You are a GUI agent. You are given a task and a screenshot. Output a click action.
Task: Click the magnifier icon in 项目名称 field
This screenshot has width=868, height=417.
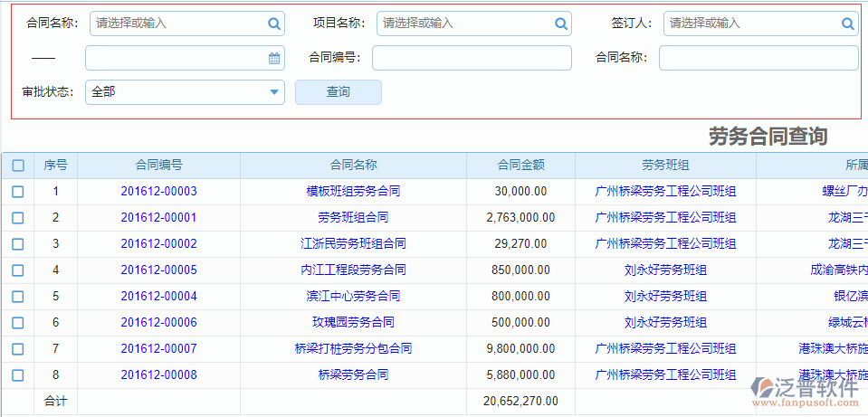(x=561, y=24)
